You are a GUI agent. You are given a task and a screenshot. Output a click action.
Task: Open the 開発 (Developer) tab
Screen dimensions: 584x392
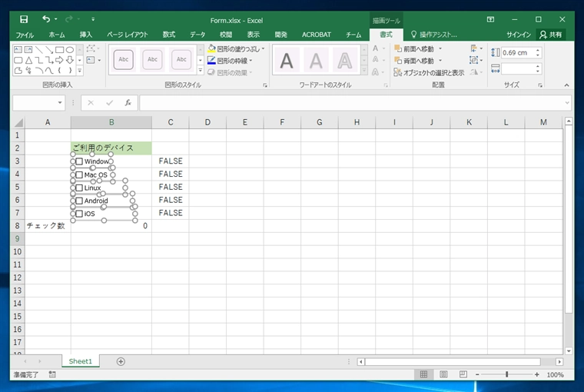pyautogui.click(x=280, y=35)
